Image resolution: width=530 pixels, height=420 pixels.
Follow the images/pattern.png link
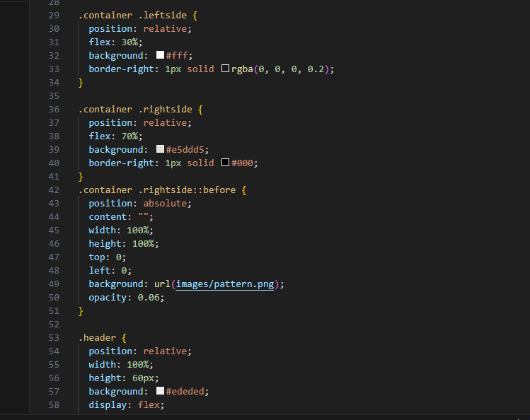(x=225, y=284)
